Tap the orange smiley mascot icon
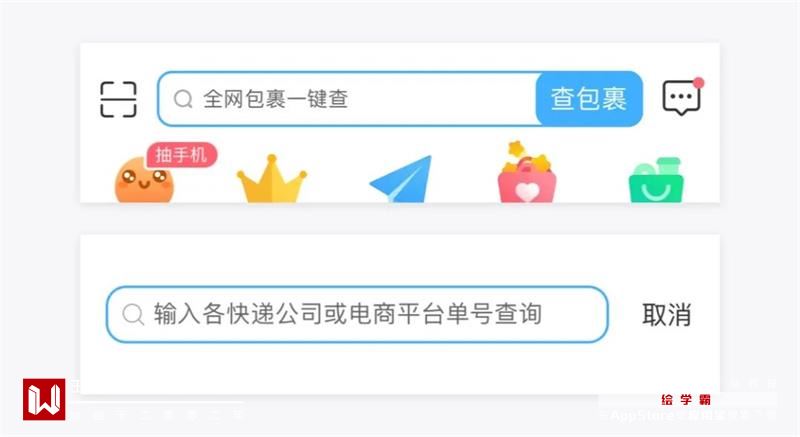This screenshot has width=800, height=437. click(144, 180)
